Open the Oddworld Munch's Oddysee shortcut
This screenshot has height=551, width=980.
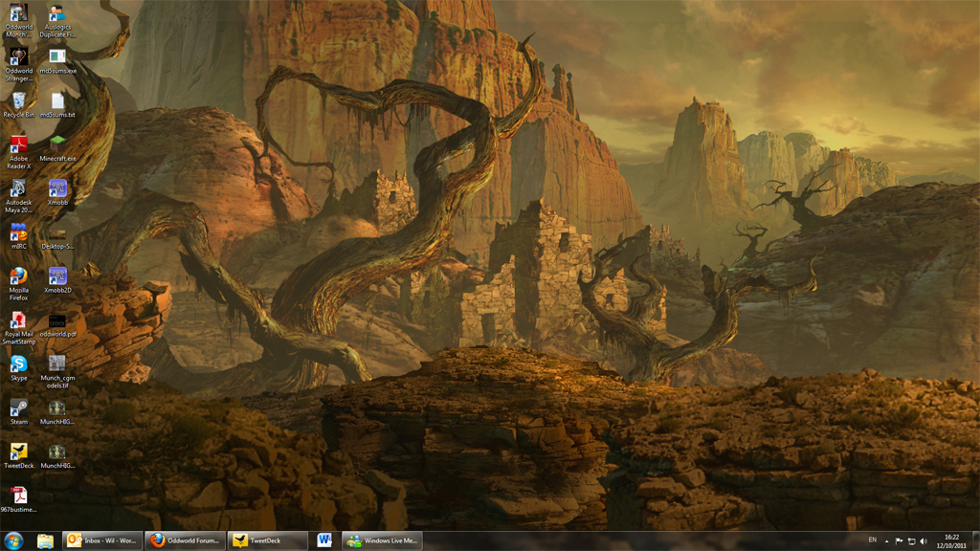(18, 14)
